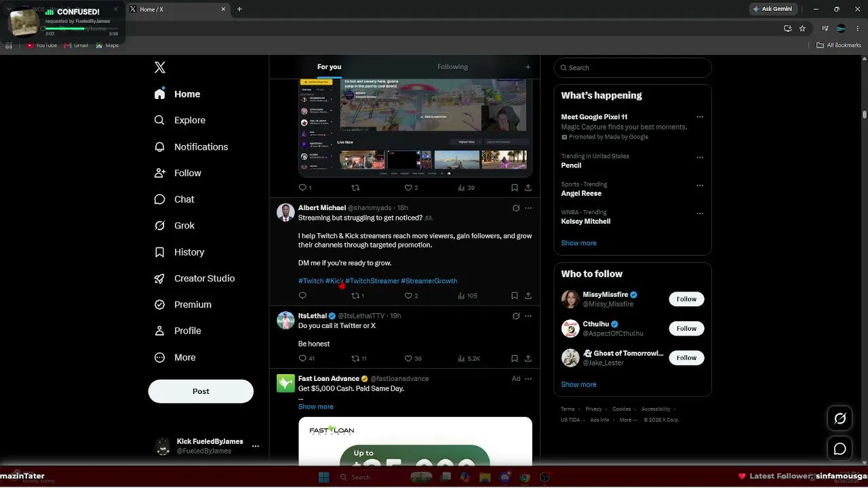Screen dimensions: 868x488
Task: Show more in What's happening
Action: pyautogui.click(x=578, y=243)
